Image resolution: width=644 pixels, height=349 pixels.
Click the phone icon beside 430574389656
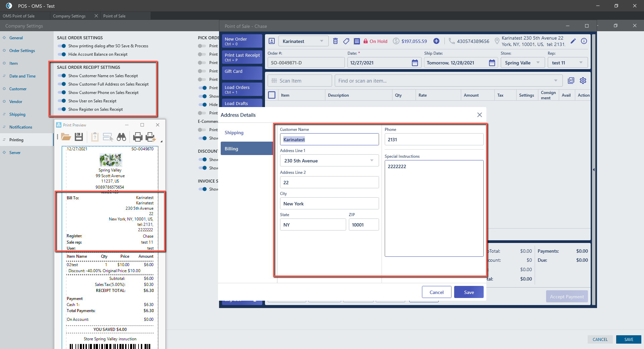(452, 41)
